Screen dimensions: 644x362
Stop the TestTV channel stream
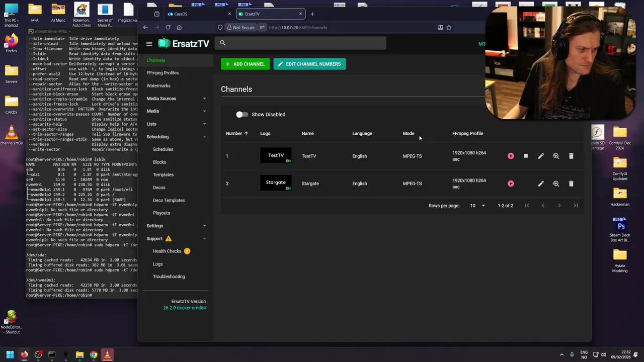point(526,156)
